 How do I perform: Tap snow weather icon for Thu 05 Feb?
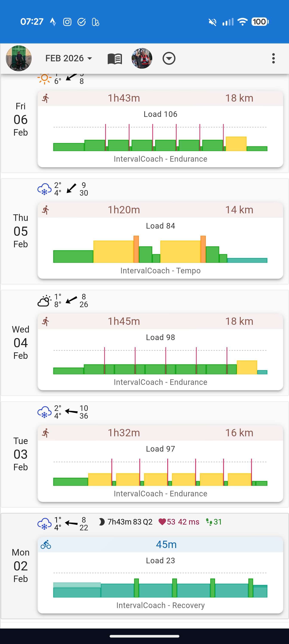tap(44, 189)
